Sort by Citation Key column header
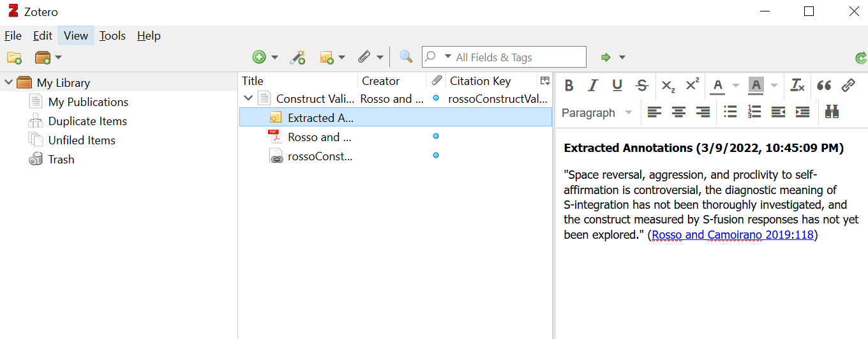This screenshot has width=868, height=339. click(491, 81)
